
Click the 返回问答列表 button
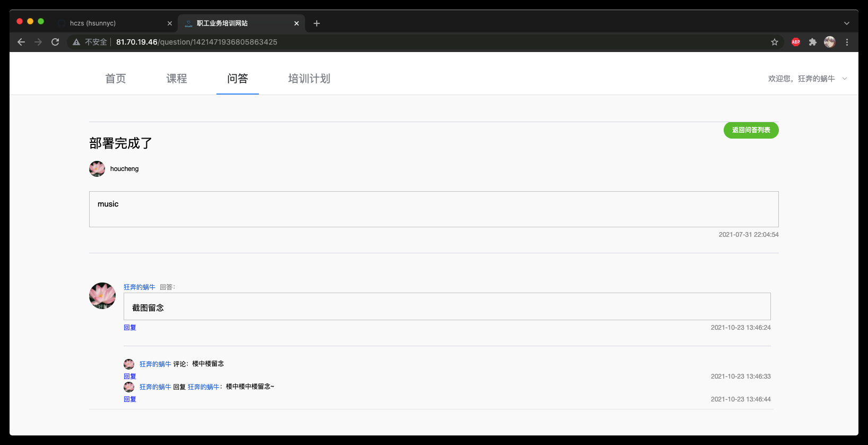pos(751,130)
